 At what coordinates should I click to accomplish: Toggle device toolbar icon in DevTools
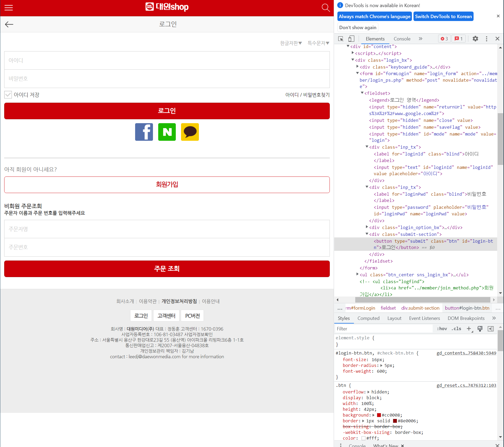(x=351, y=39)
